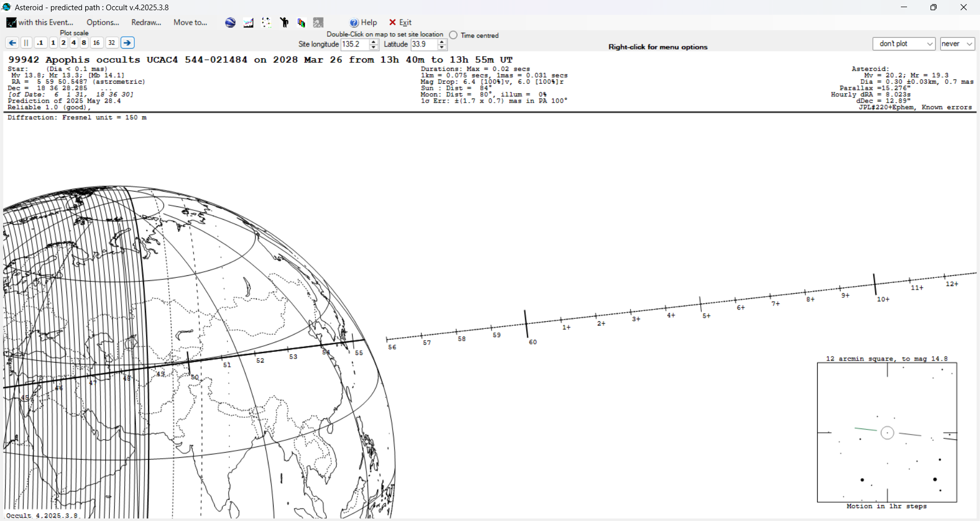
Task: Click the '10+' time marker on path
Action: coord(884,299)
